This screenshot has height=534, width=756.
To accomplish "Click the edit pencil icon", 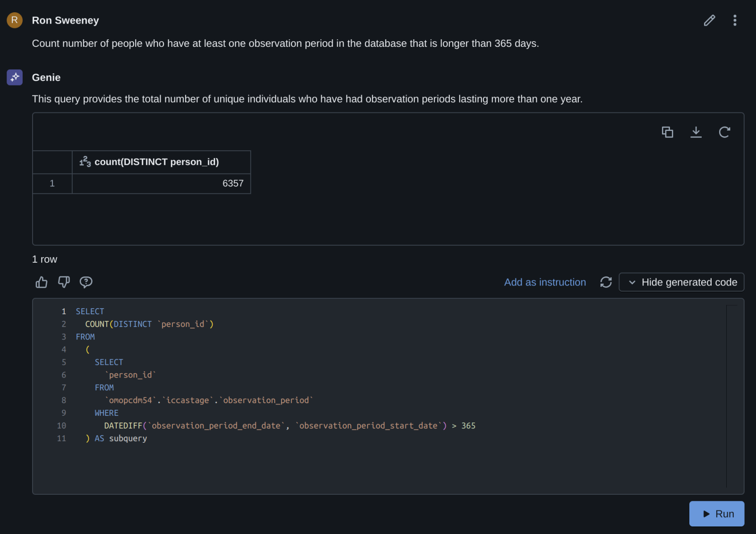I will click(709, 20).
